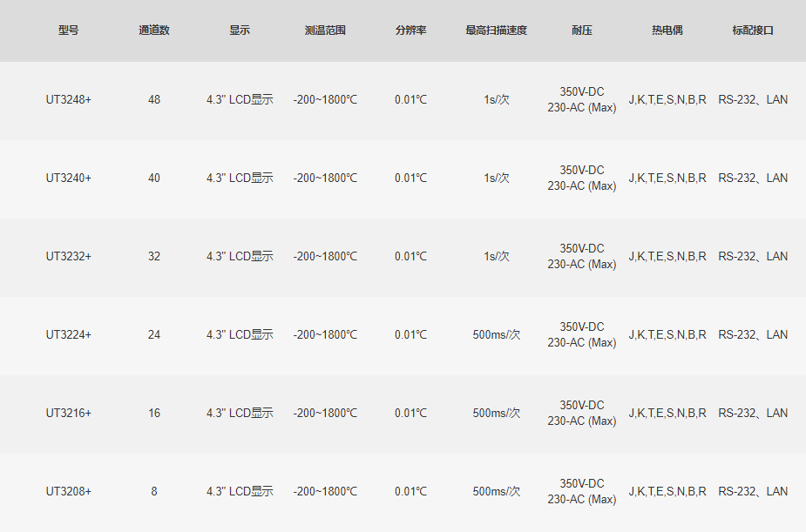The width and height of the screenshot is (806, 532).
Task: Select the 热电偶 column header
Action: (667, 30)
